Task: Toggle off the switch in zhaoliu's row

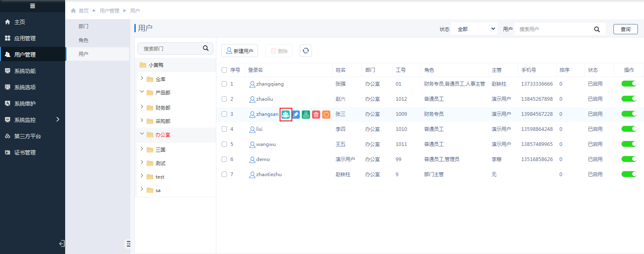Action: pos(629,99)
